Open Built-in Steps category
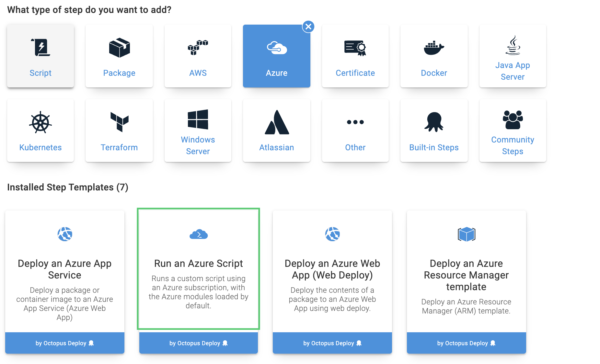 pos(434,130)
